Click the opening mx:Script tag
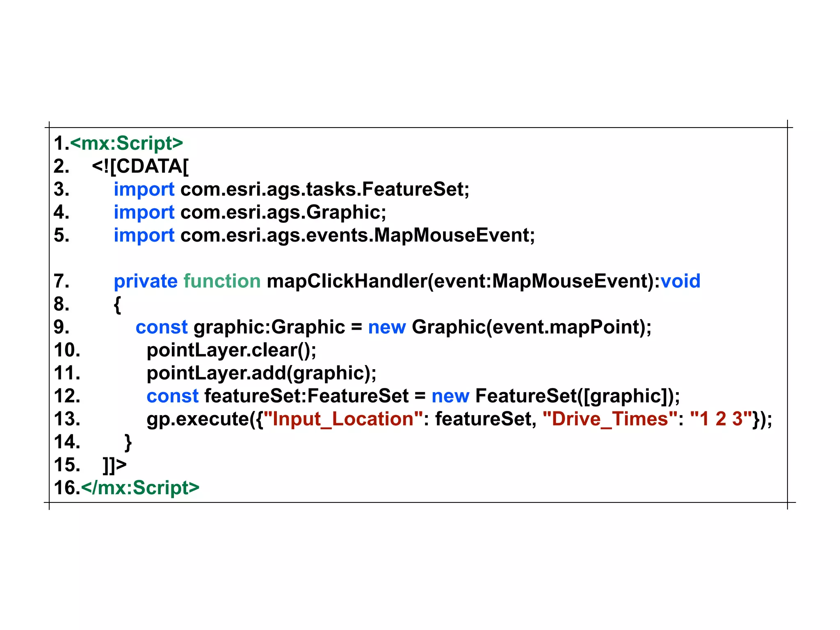 click(x=126, y=143)
